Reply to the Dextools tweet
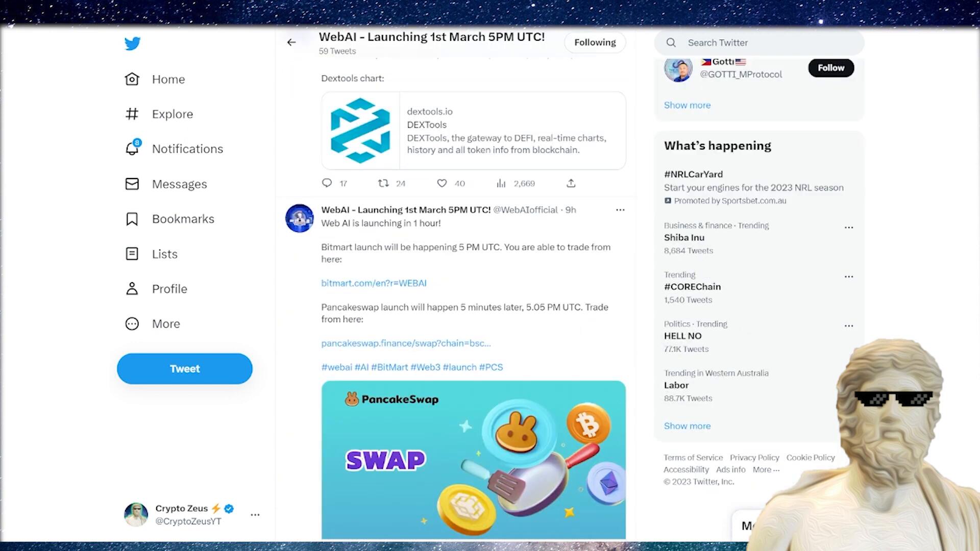The height and width of the screenshot is (551, 980). [327, 183]
